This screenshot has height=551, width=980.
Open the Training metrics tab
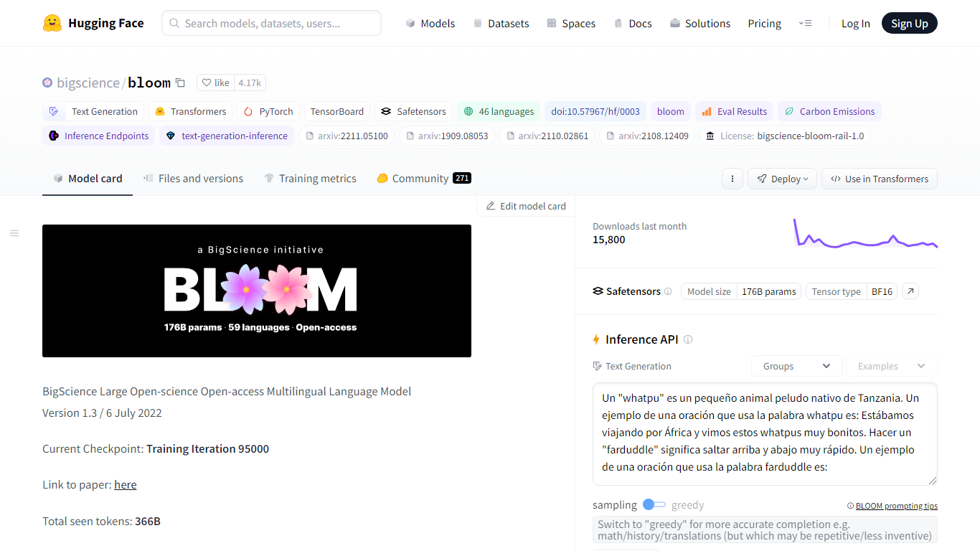[310, 179]
